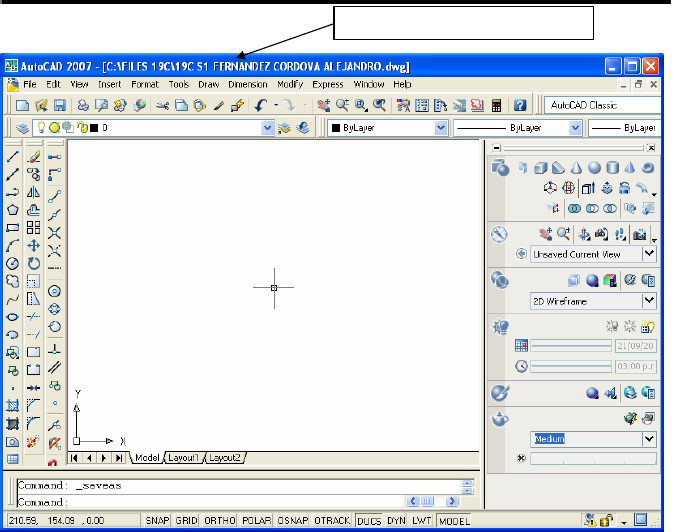Click MODEL space button in status bar
Image resolution: width=673 pixels, height=532 pixels.
click(x=454, y=521)
